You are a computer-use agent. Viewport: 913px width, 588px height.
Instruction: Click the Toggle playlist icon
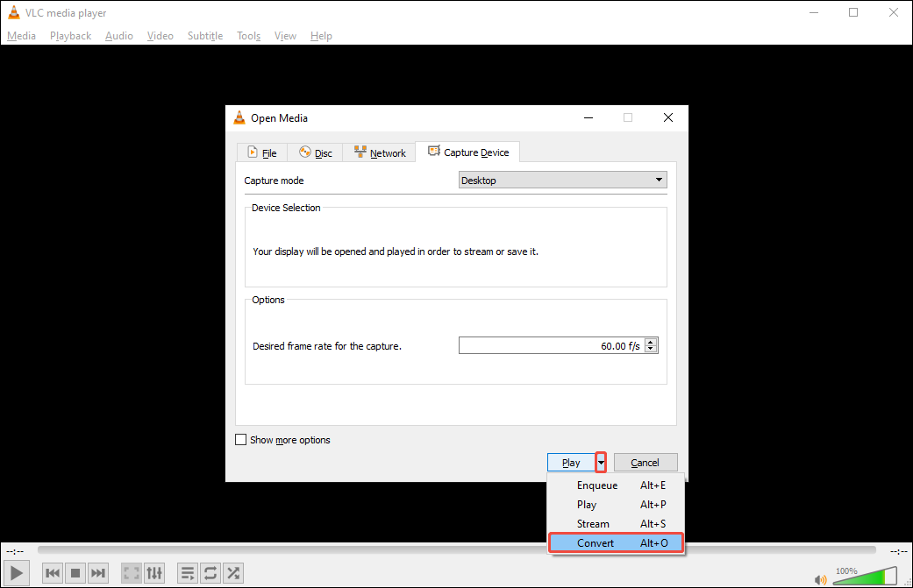187,572
